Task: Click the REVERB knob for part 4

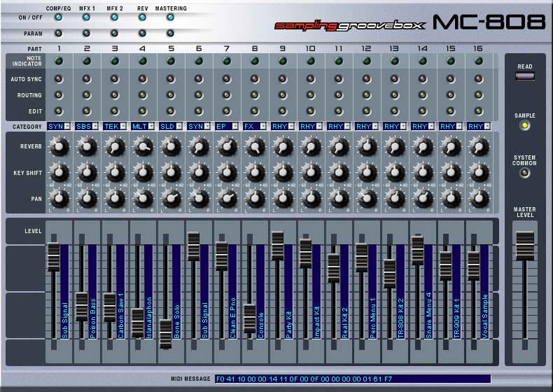Action: (143, 147)
